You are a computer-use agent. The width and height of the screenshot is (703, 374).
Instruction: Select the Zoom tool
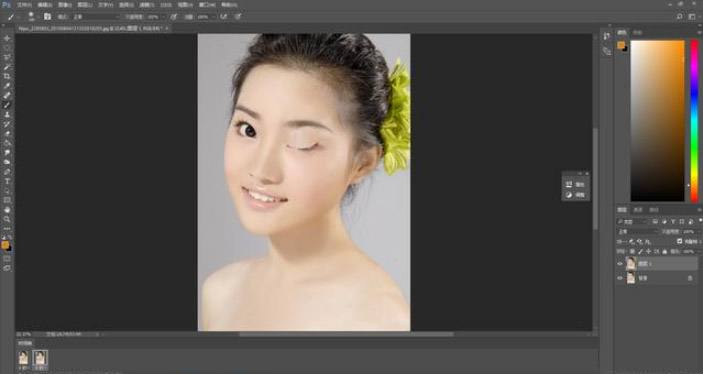(7, 219)
